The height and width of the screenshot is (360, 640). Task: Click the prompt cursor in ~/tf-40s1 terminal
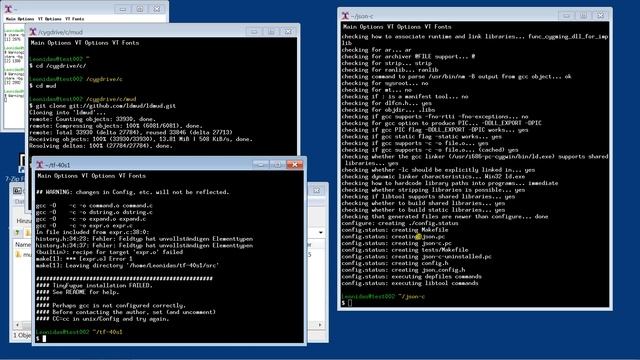coord(44,338)
